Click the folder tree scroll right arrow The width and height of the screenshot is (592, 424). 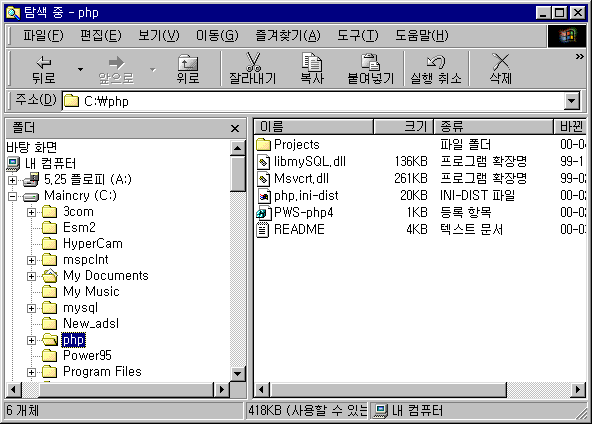[222, 390]
